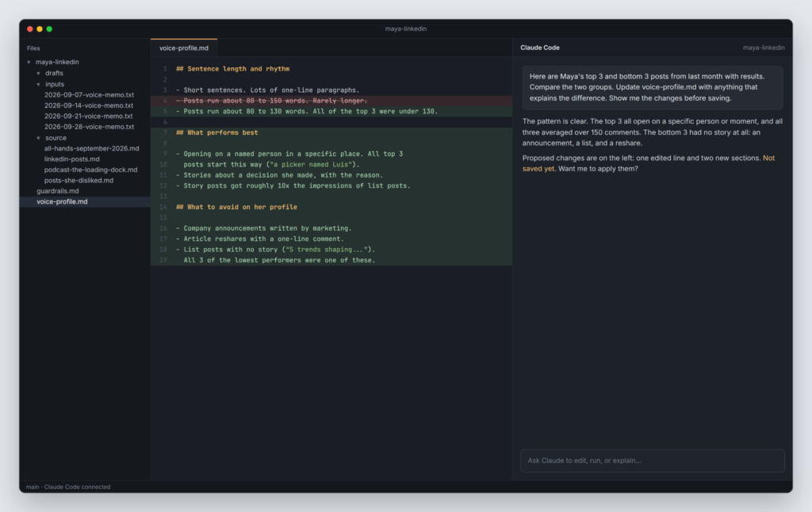Collapse the inputs folder arrow

click(38, 84)
